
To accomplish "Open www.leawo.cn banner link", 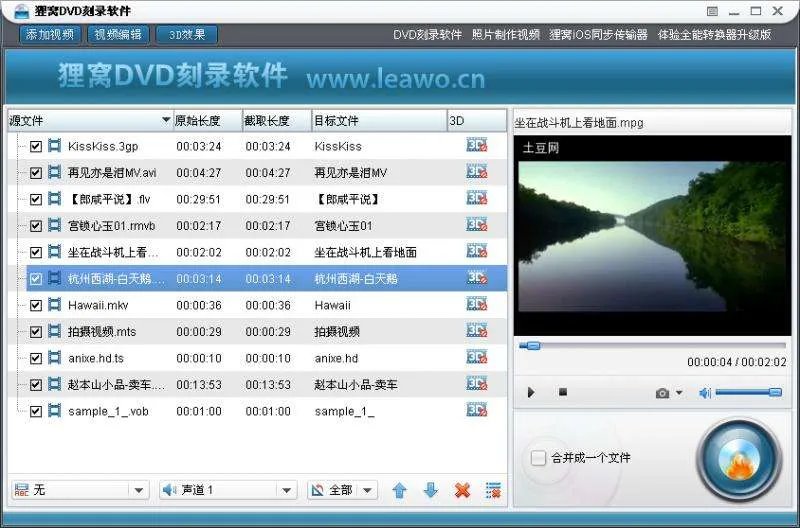I will 395,79.
